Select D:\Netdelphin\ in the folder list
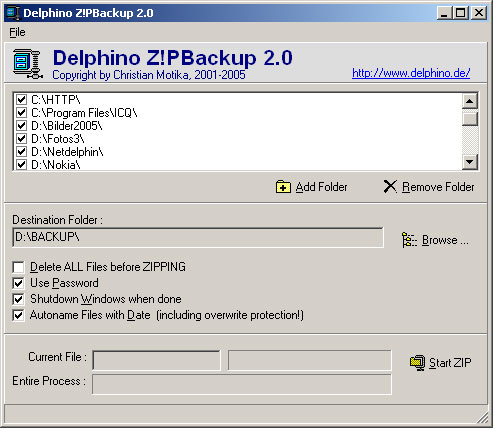The height and width of the screenshot is (428, 493). click(x=67, y=152)
